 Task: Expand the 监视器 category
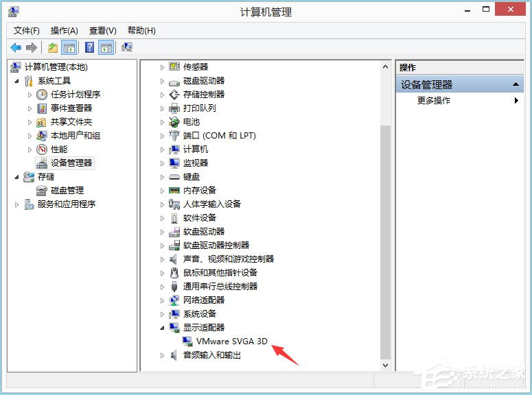pos(162,163)
